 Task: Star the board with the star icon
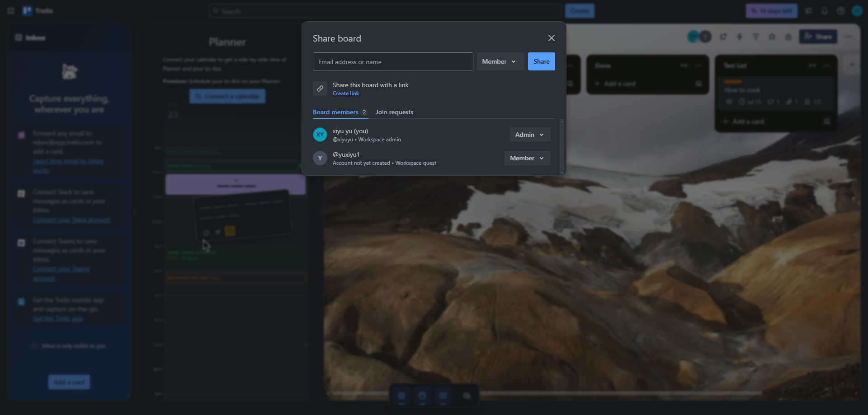pos(772,37)
